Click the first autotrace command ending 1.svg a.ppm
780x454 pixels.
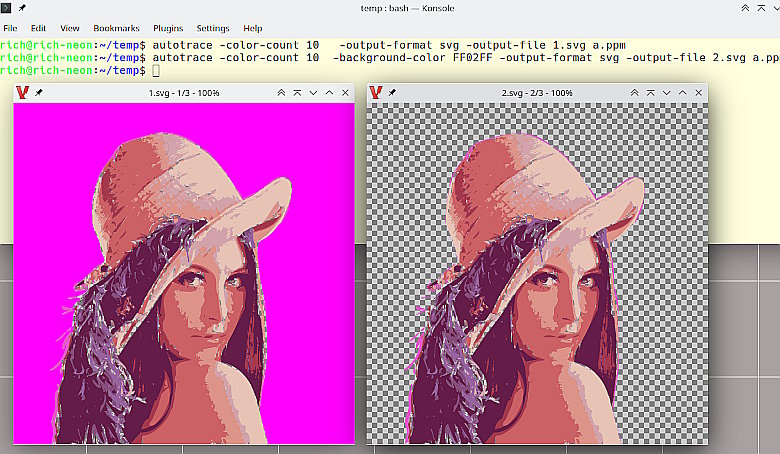click(x=389, y=45)
